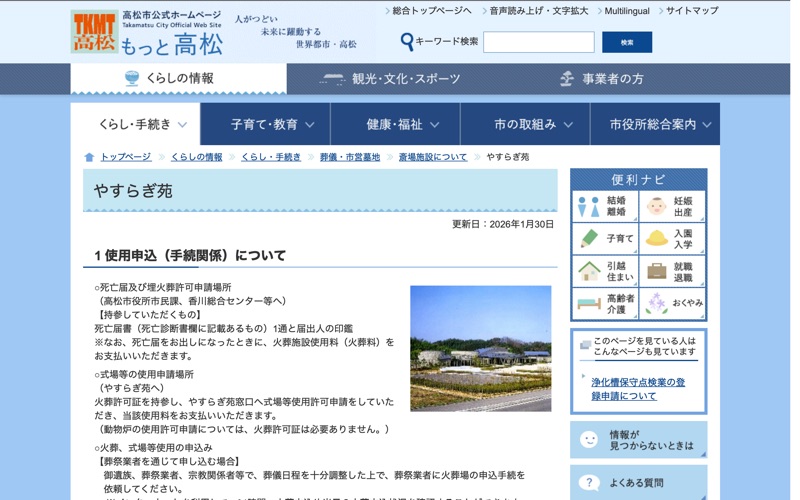This screenshot has width=800, height=500.
Task: Click the heading 1 使用申込（手続関係）について
Action: point(190,256)
